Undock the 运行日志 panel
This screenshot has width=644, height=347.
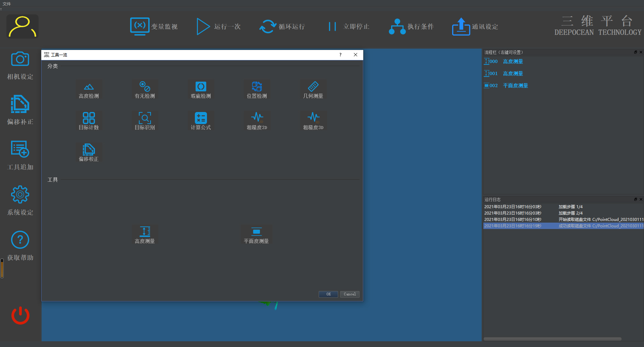pyautogui.click(x=636, y=199)
